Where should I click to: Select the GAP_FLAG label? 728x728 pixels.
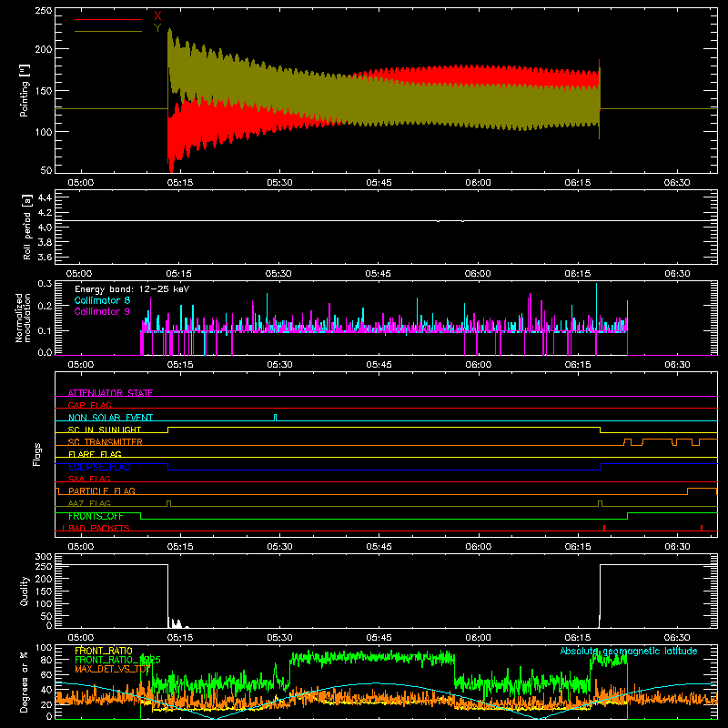coord(89,405)
